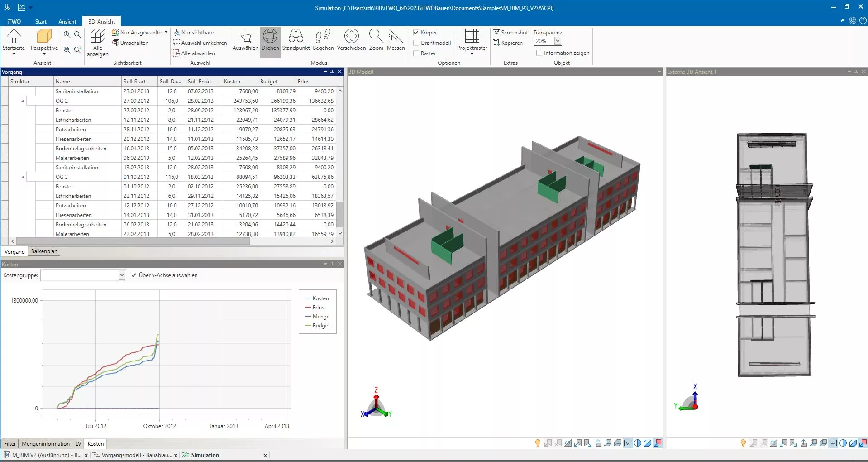Enable Information zeigen checkbox
The image size is (868, 462).
tap(539, 53)
